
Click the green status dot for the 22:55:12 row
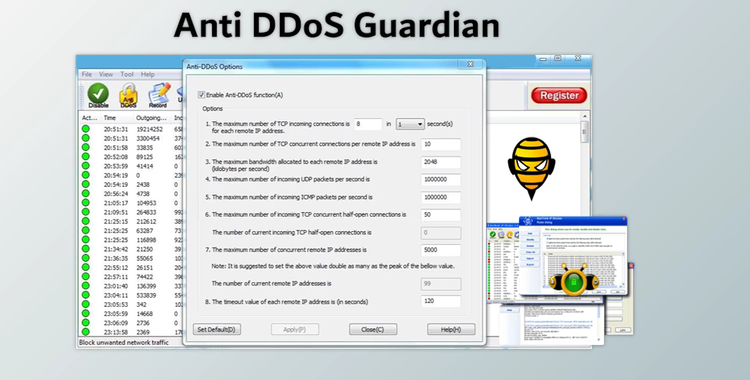[x=86, y=267]
